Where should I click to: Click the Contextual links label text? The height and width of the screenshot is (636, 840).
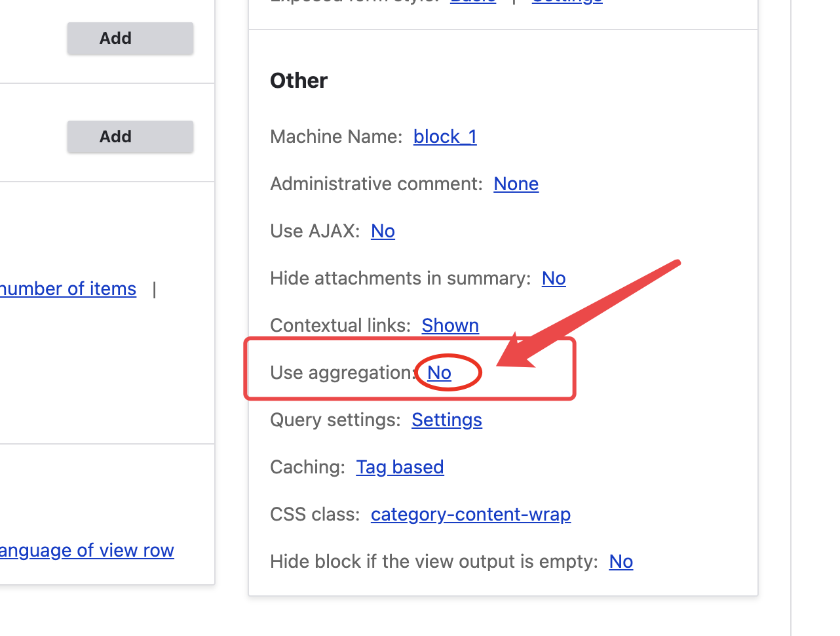coord(339,325)
